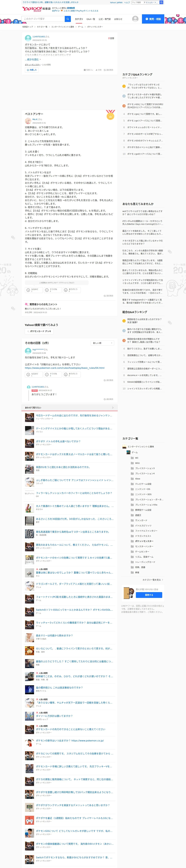
Task: Click the ゲーム category icon in sidebar
Action: (x=128, y=452)
